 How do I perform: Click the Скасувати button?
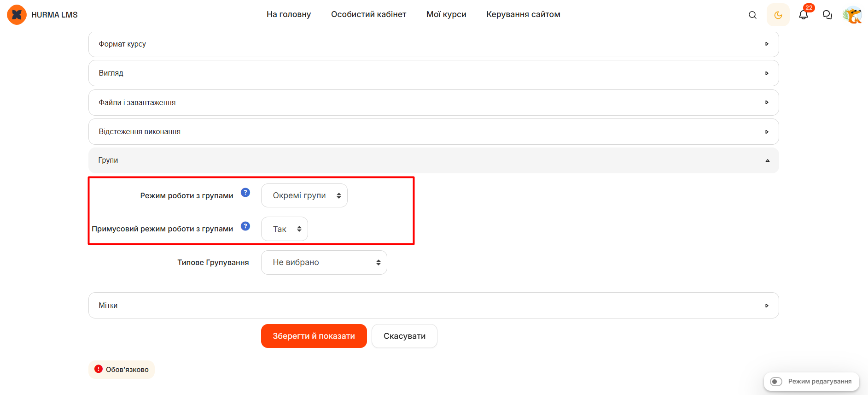tap(404, 336)
